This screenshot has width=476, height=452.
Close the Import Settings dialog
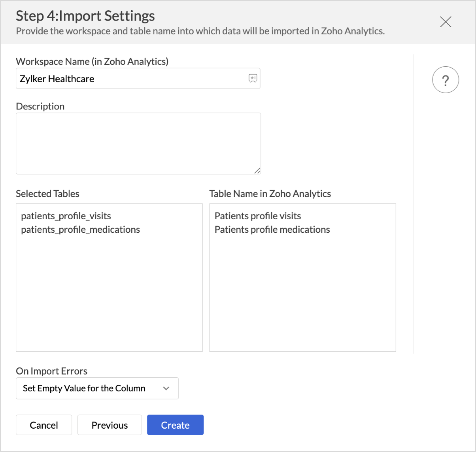click(x=446, y=22)
